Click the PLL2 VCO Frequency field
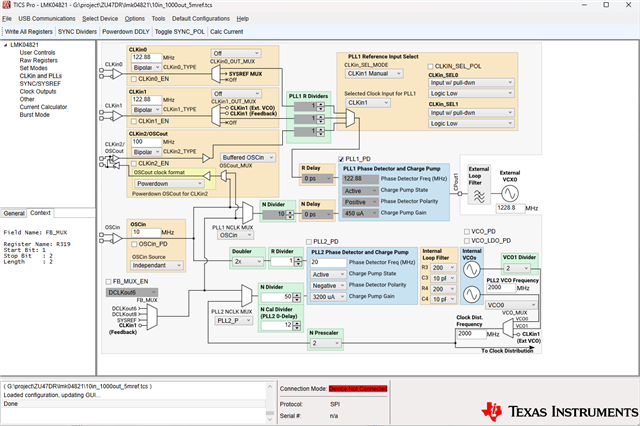This screenshot has width=640, height=426. tap(501, 288)
